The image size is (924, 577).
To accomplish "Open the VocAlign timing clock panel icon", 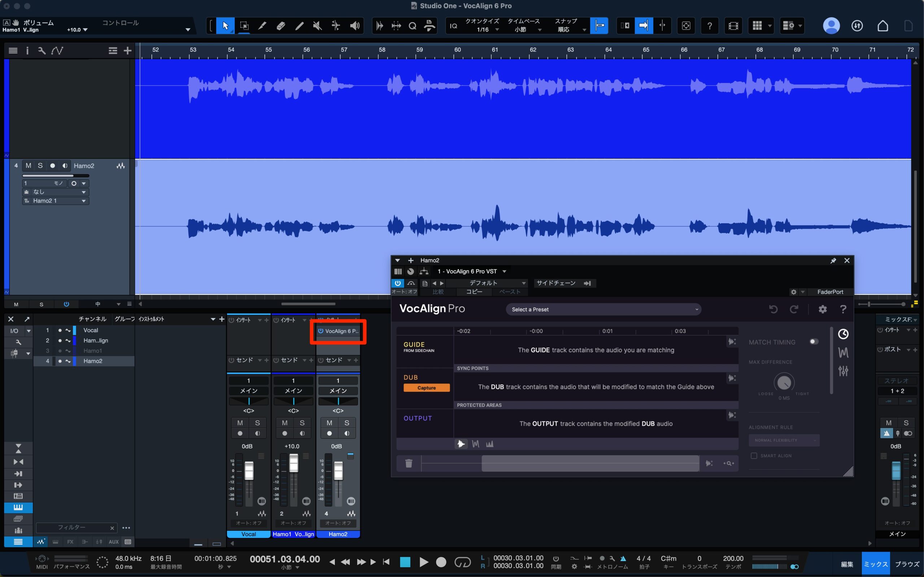I will [843, 334].
